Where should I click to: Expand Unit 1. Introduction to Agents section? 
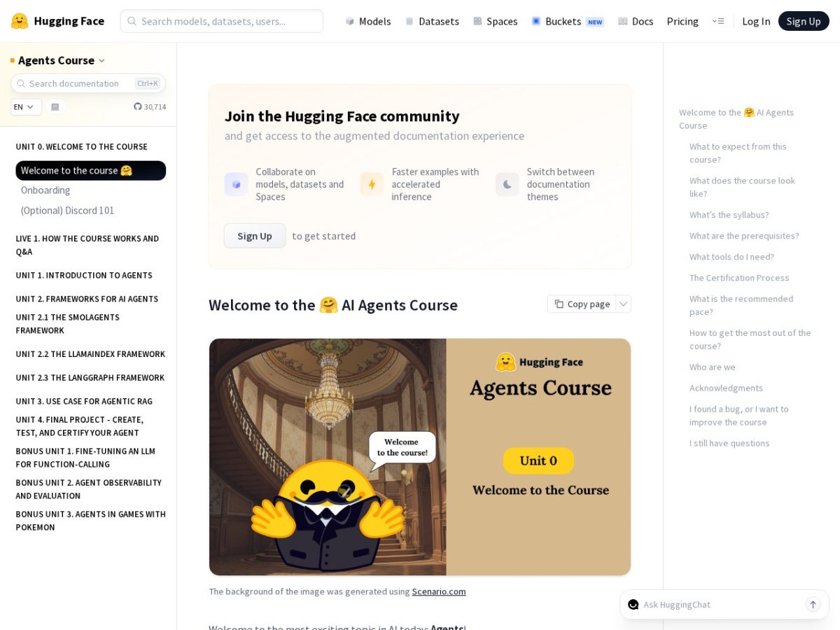pyautogui.click(x=84, y=275)
